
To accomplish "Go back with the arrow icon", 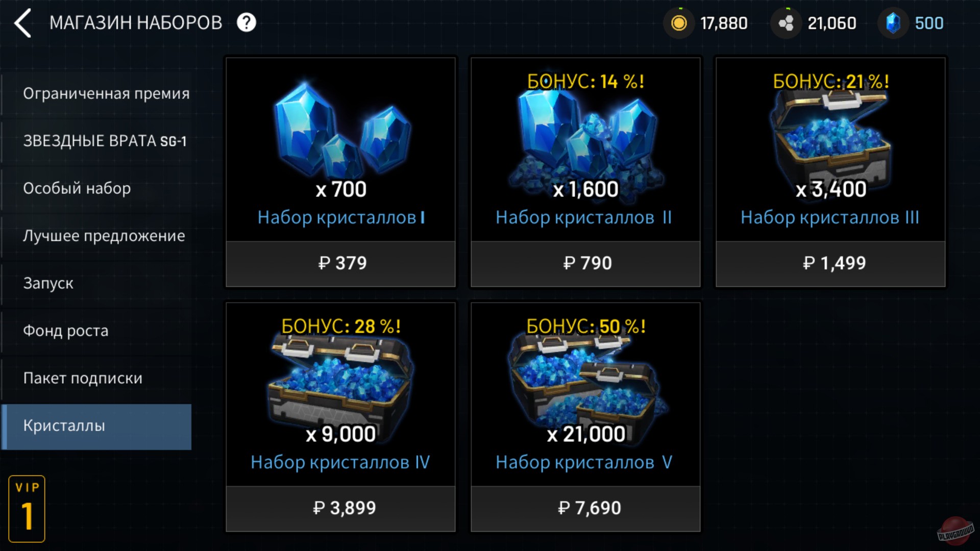I will click(23, 23).
